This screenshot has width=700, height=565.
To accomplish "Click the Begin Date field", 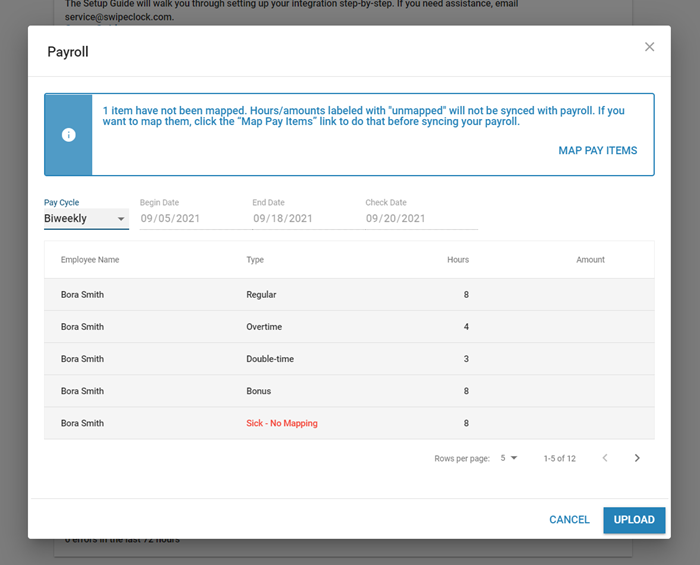I will pyautogui.click(x=190, y=219).
